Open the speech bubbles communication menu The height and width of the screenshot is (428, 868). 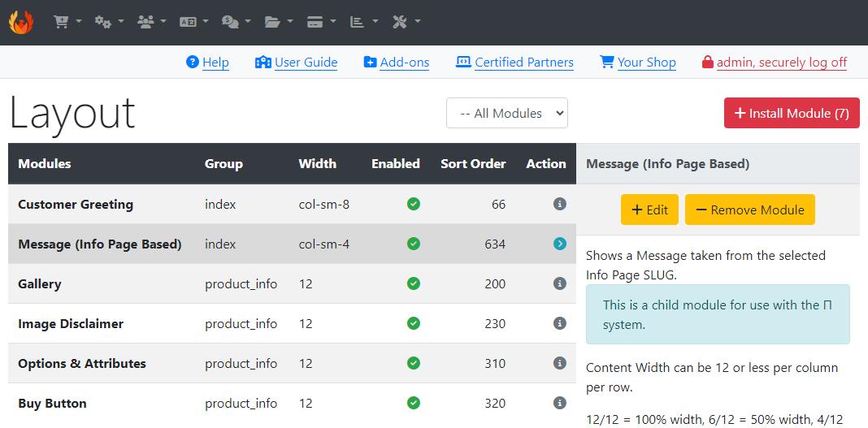237,22
